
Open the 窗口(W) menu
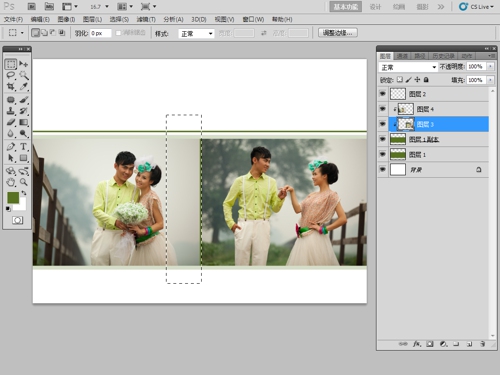pos(253,19)
